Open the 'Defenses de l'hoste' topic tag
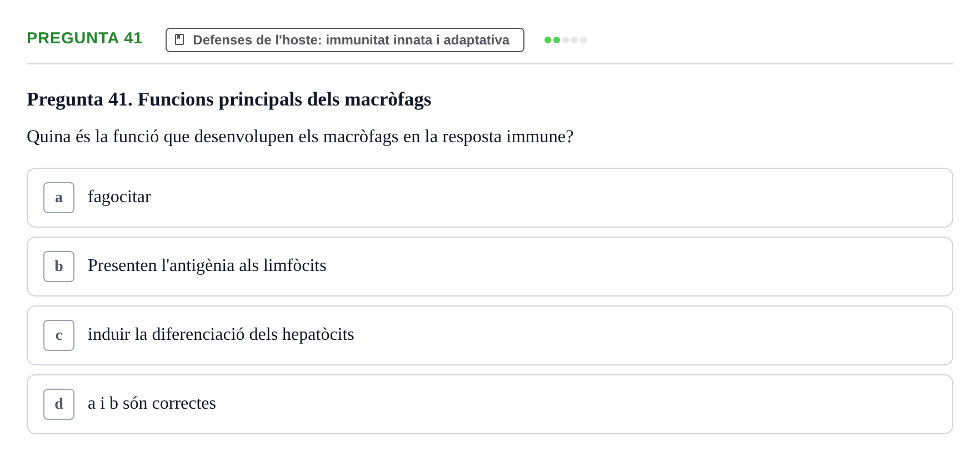 coord(345,40)
